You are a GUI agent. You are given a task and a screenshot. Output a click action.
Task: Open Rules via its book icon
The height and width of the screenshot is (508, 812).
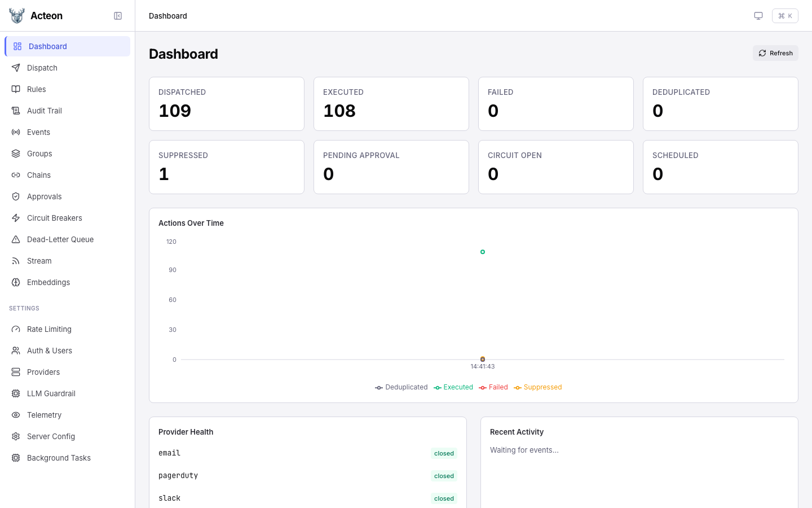(x=16, y=89)
